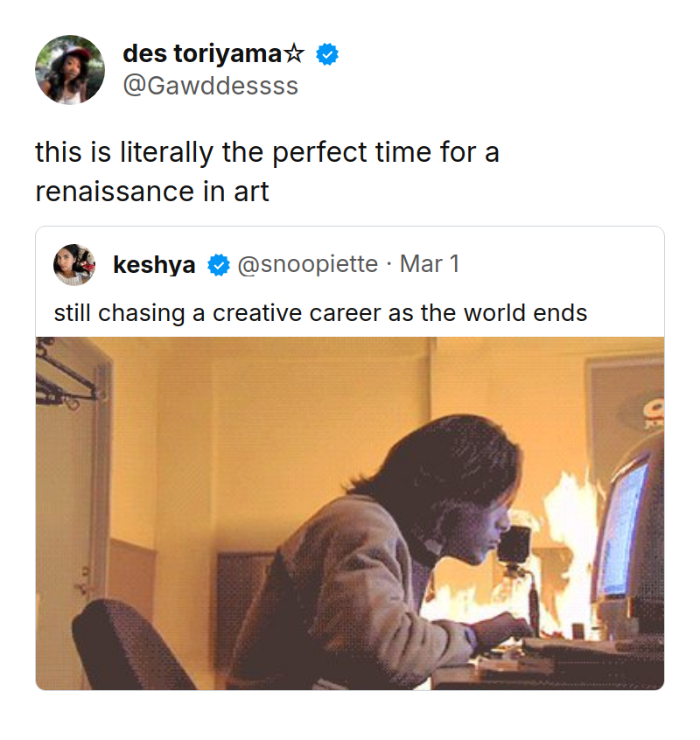This screenshot has width=700, height=740.
Task: Open quoted text about chasing a creative career
Action: coord(320,313)
